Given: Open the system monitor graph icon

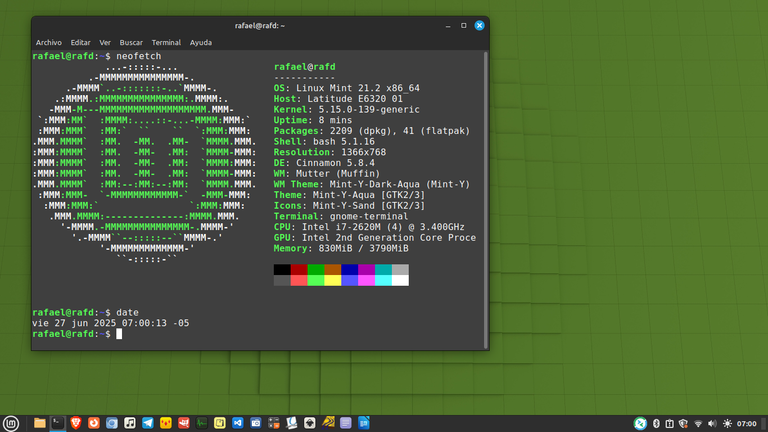Looking at the screenshot, I should [x=202, y=423].
